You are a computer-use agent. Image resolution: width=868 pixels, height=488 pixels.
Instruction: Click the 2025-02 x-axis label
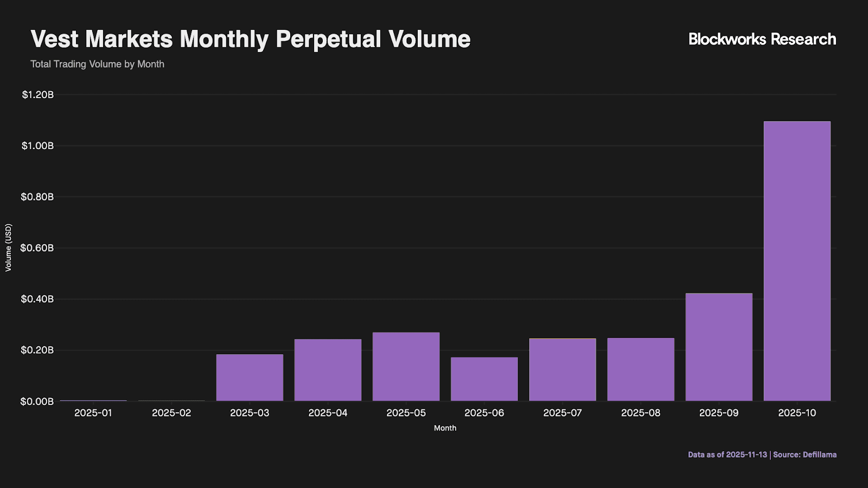171,413
